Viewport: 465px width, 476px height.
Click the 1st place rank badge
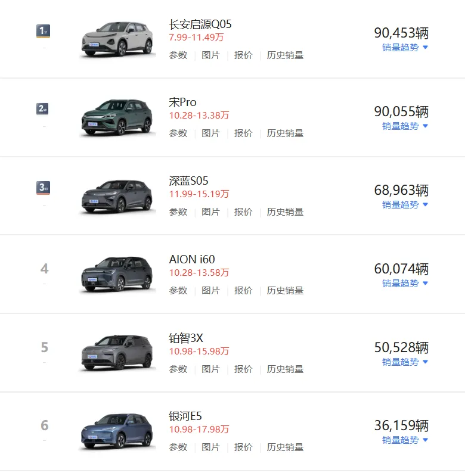pos(43,31)
